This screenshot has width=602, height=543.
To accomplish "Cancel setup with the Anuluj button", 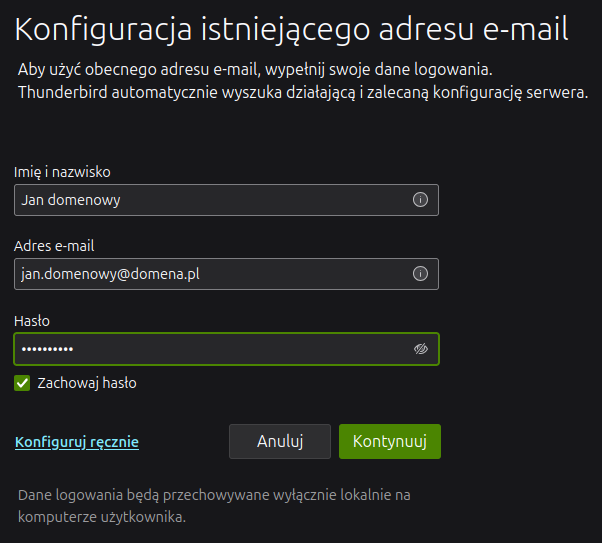I will pos(280,441).
